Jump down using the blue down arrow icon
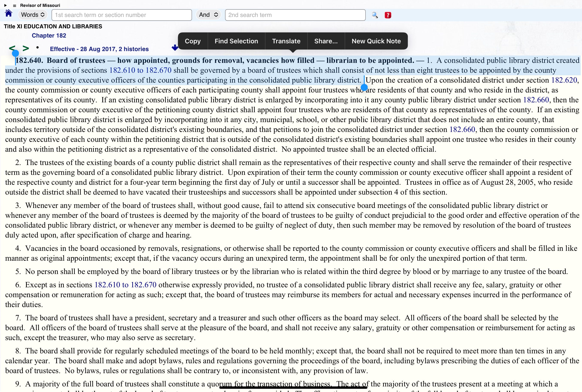Image resolution: width=582 pixels, height=392 pixels. point(175,47)
